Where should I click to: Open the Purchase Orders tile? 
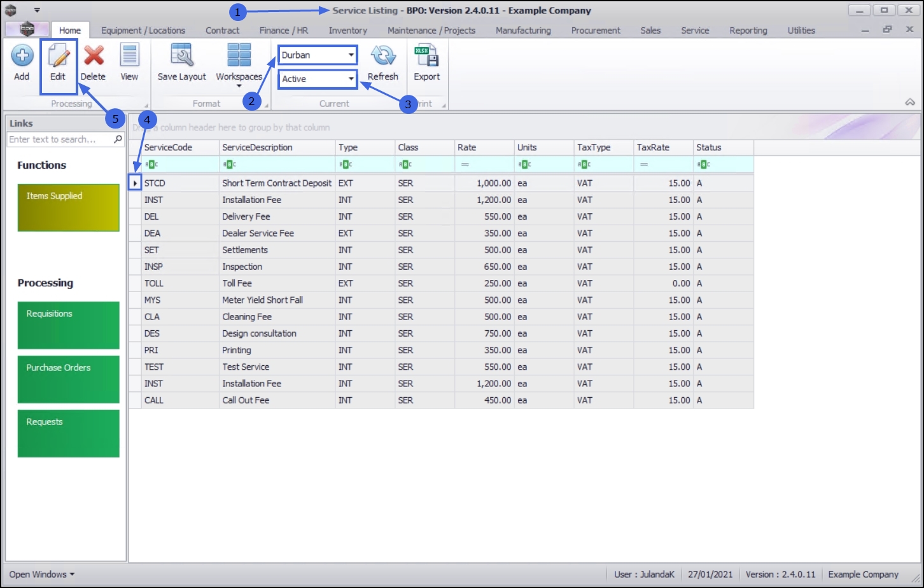click(69, 379)
